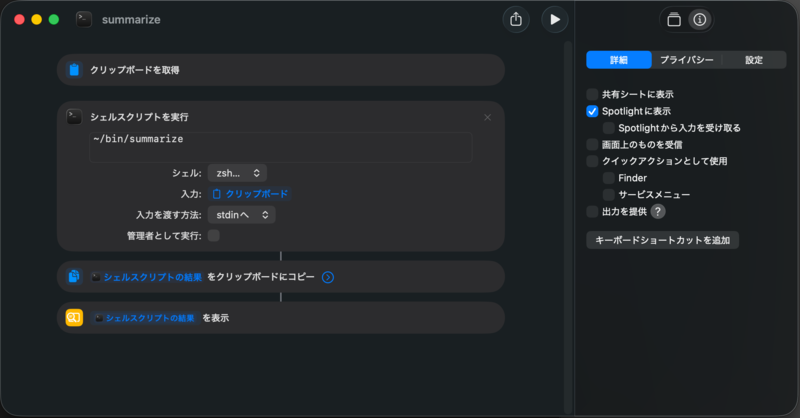Click キーボードショートカットを追加 button
The image size is (800, 418).
[x=662, y=240]
